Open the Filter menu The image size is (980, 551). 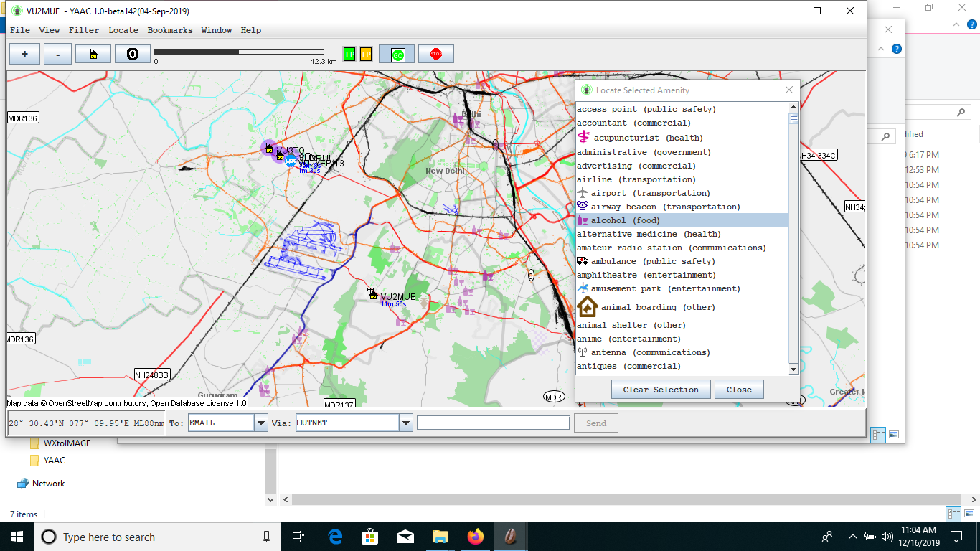pos(84,30)
